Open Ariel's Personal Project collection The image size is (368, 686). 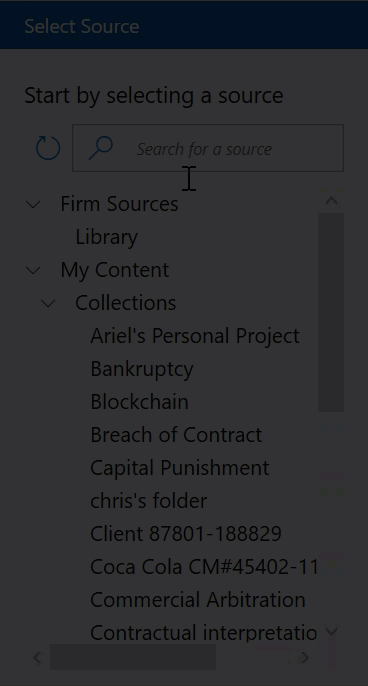195,336
